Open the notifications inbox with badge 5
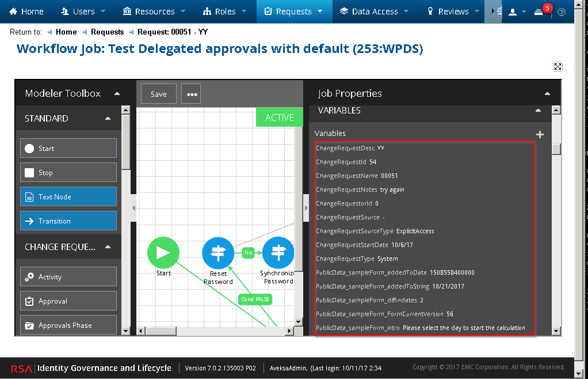 pyautogui.click(x=539, y=12)
